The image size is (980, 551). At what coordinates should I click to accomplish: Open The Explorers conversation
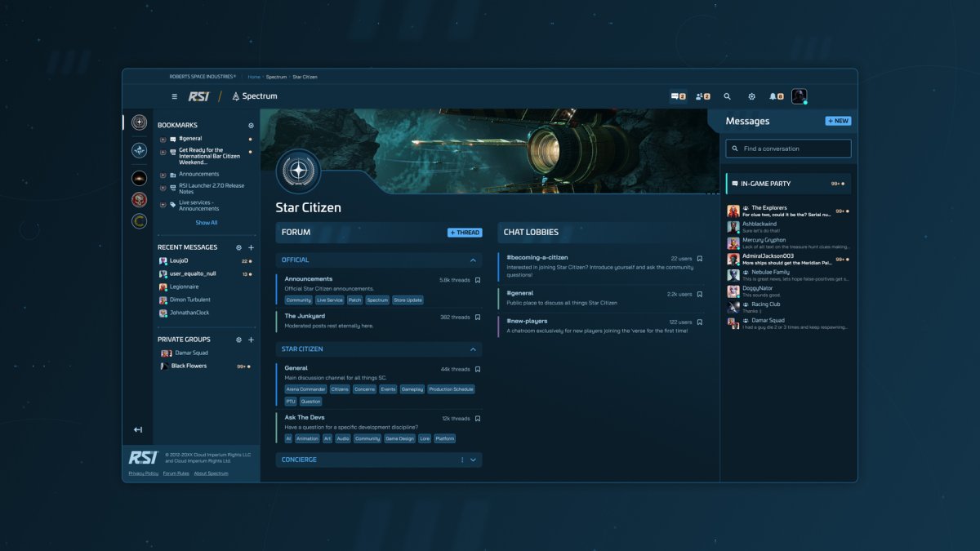point(788,211)
